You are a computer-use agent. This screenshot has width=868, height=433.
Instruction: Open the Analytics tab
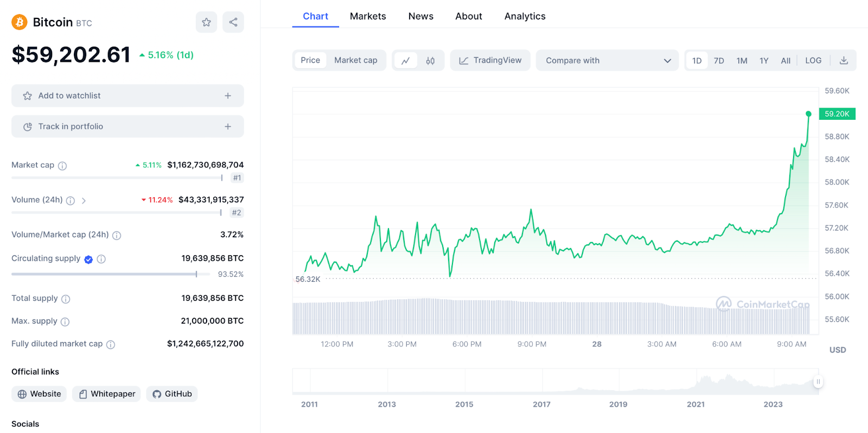tap(525, 16)
